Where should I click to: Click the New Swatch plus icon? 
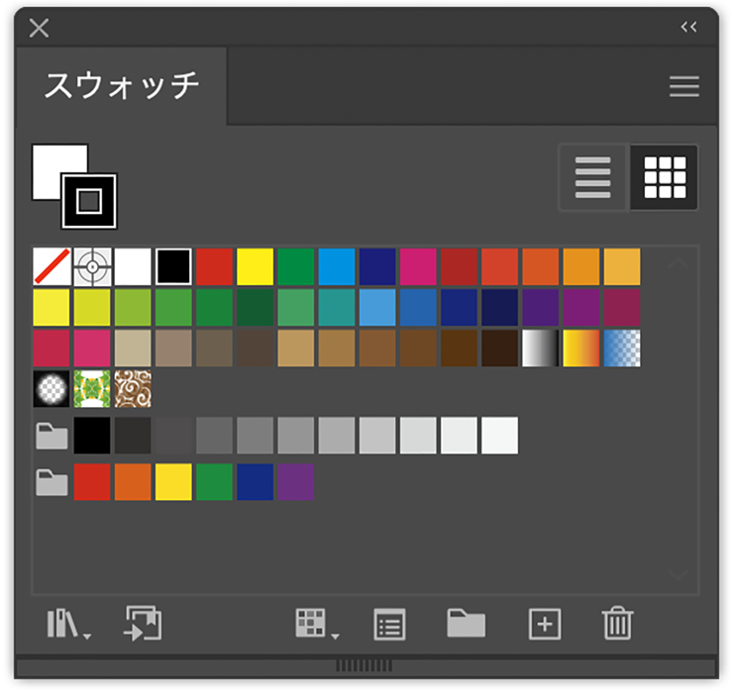[x=545, y=624]
